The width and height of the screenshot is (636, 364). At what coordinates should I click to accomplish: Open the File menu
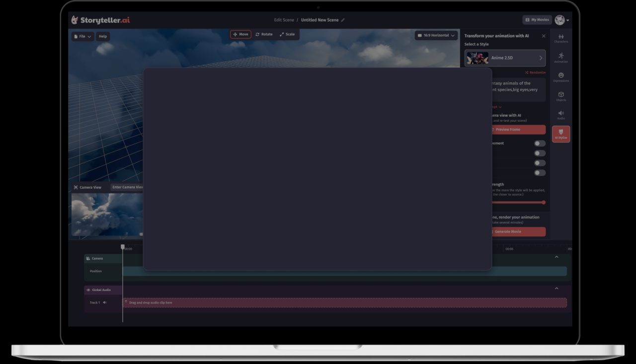coord(82,36)
